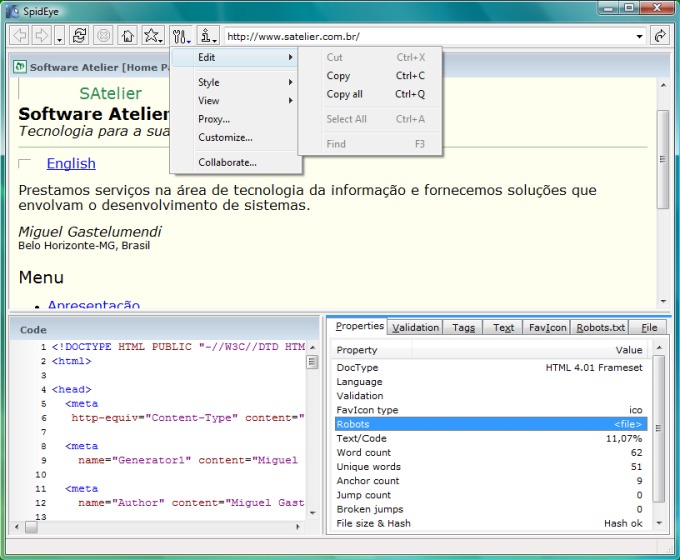Select the File size & Hash row
Viewport: 680px width, 560px height.
point(491,524)
